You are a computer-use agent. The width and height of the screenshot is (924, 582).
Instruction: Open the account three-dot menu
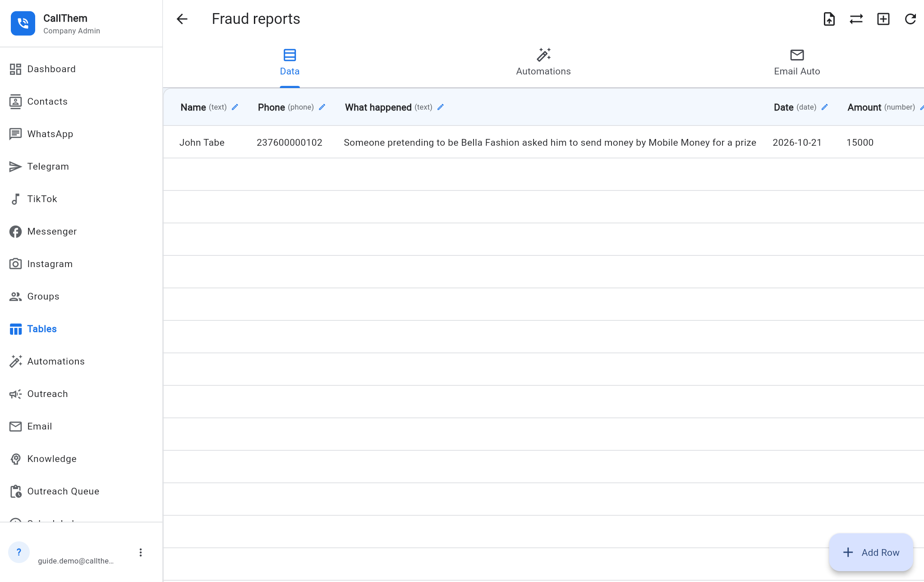click(x=141, y=553)
